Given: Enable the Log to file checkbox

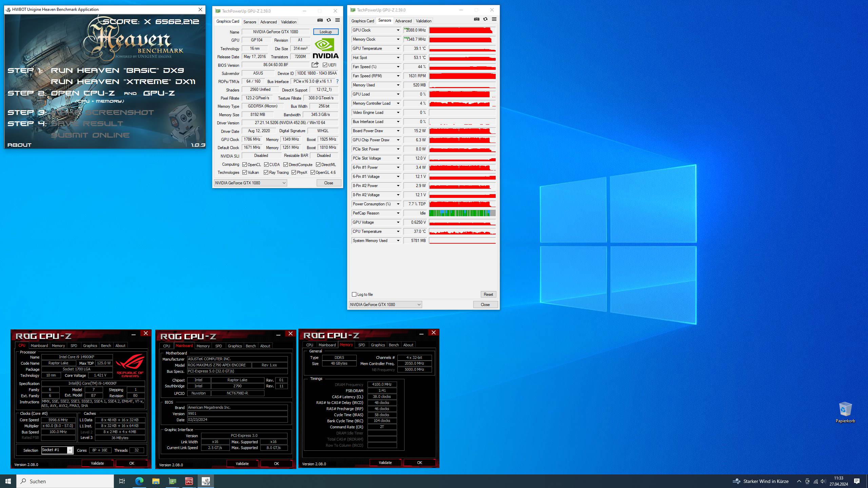Looking at the screenshot, I should (354, 294).
